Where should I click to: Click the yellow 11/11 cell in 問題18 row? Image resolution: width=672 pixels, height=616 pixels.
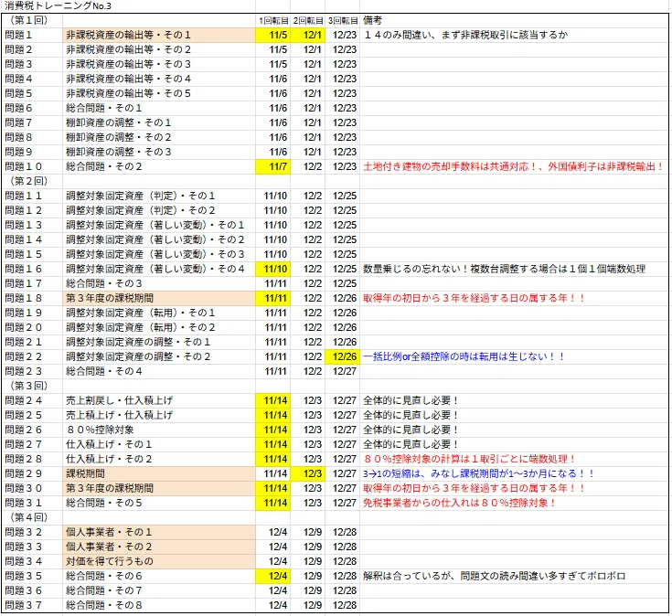(273, 298)
